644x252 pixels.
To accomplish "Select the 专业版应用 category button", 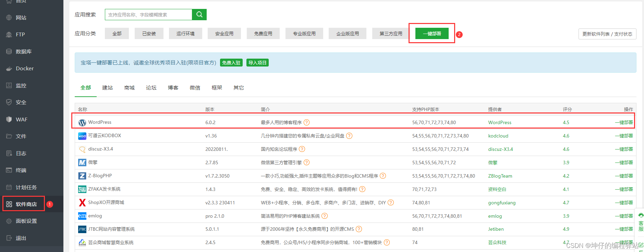I will (x=304, y=34).
